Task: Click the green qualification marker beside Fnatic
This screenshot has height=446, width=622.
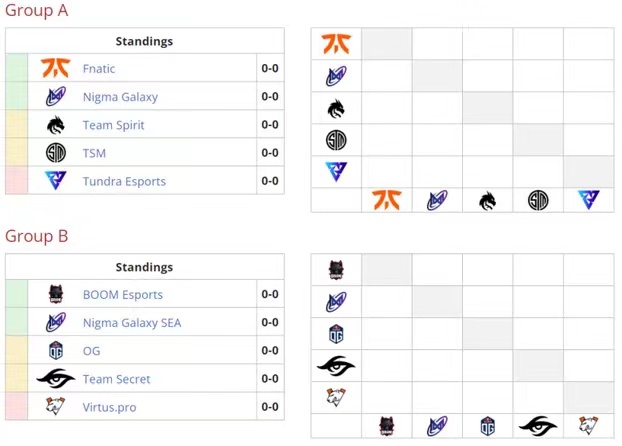Action: [17, 68]
